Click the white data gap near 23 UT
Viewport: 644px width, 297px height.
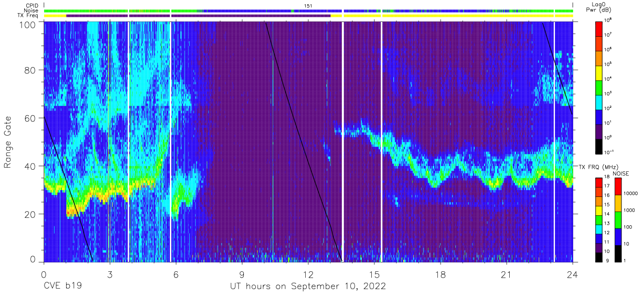click(x=554, y=141)
